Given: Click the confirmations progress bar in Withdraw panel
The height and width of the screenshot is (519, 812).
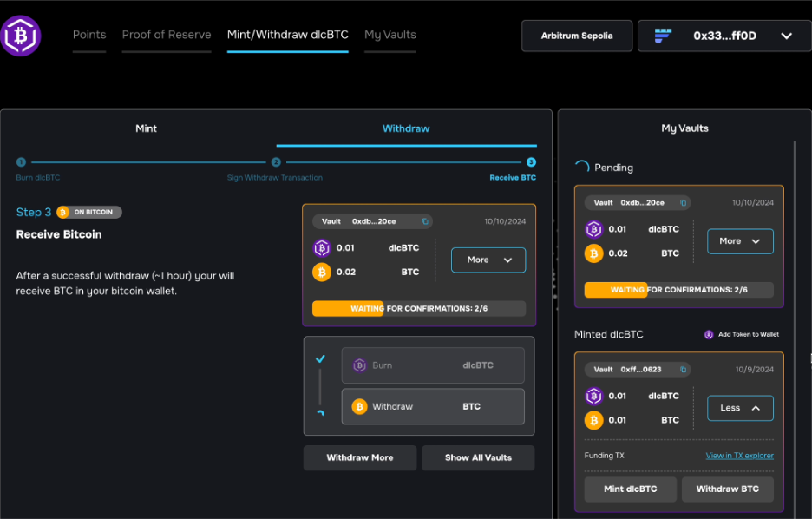Looking at the screenshot, I should coord(419,309).
